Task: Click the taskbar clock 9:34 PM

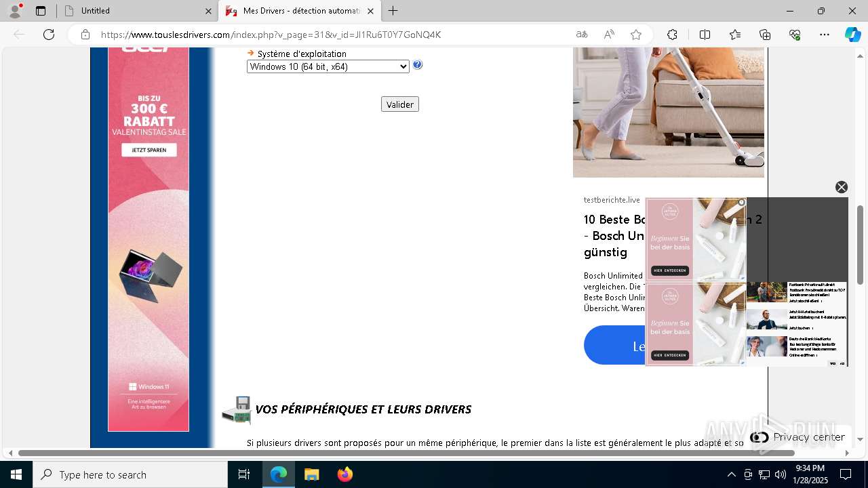Action: point(810,474)
